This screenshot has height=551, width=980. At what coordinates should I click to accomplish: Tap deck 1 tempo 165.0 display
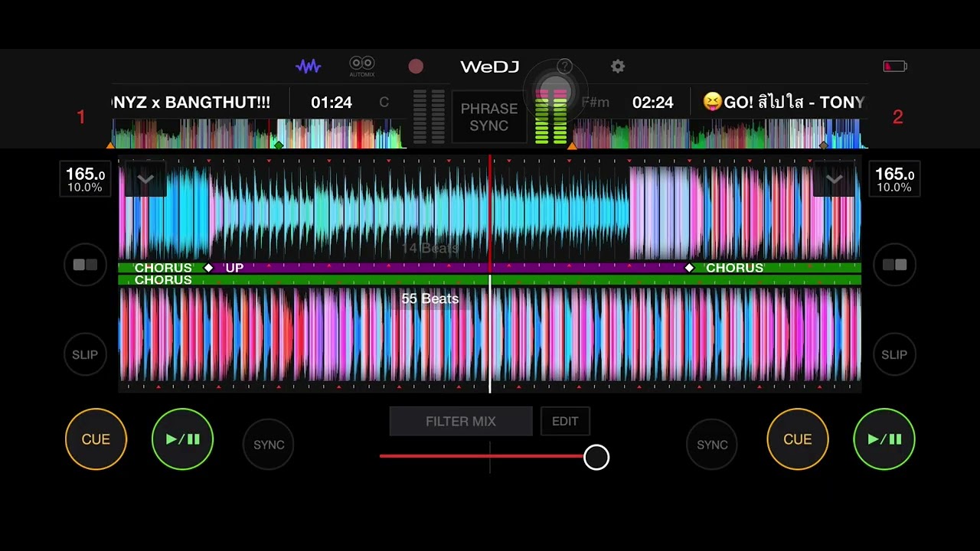pyautogui.click(x=85, y=179)
